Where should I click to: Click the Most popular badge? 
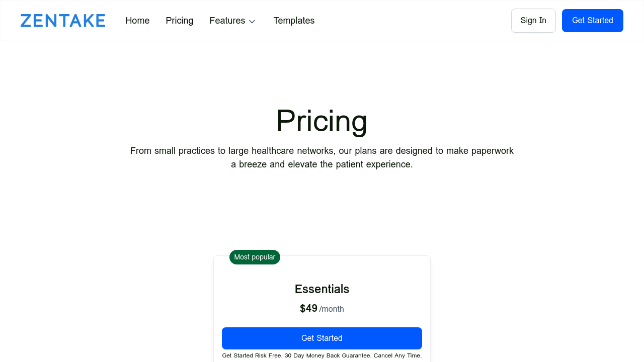click(x=255, y=257)
